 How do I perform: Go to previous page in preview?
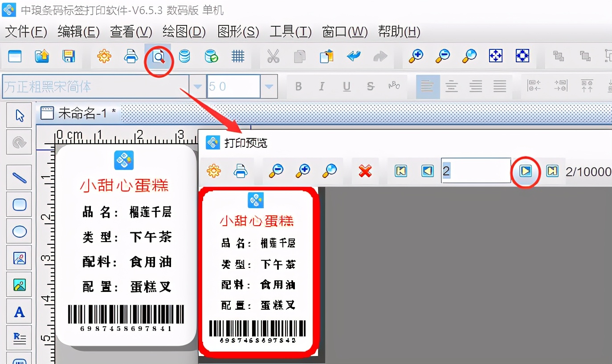(x=428, y=171)
